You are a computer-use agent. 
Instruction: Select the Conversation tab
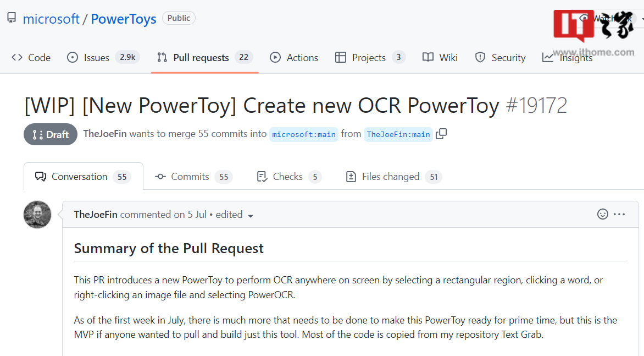tap(84, 177)
